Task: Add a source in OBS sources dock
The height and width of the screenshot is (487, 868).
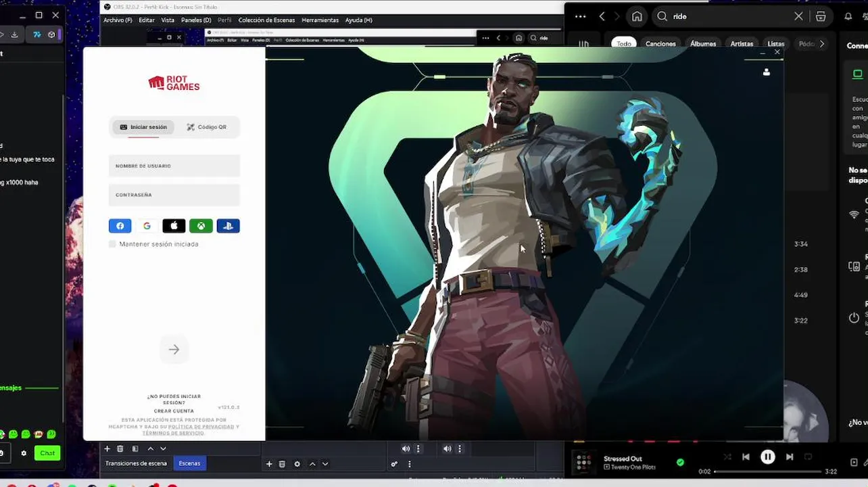Action: coord(269,464)
